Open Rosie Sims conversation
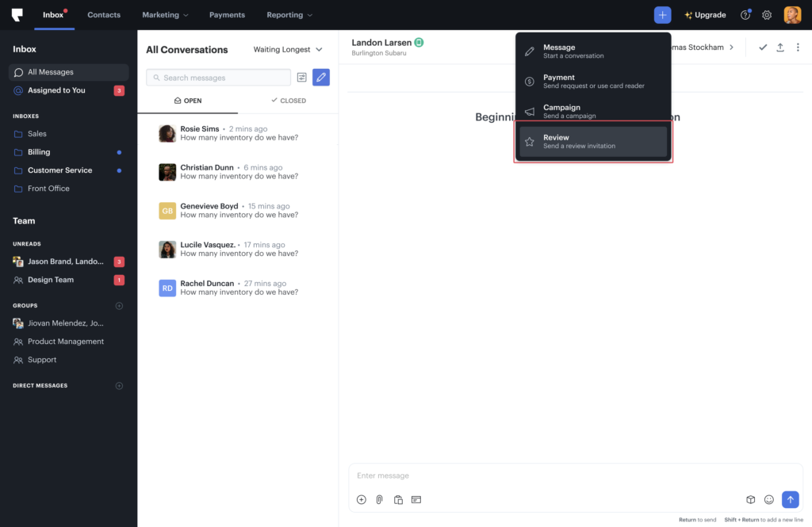 [x=238, y=133]
